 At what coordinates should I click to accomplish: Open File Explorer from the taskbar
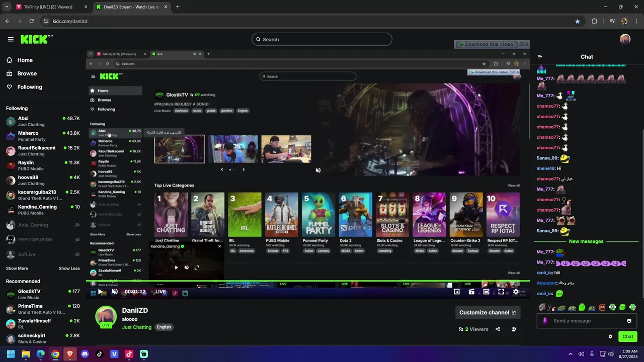[26, 354]
